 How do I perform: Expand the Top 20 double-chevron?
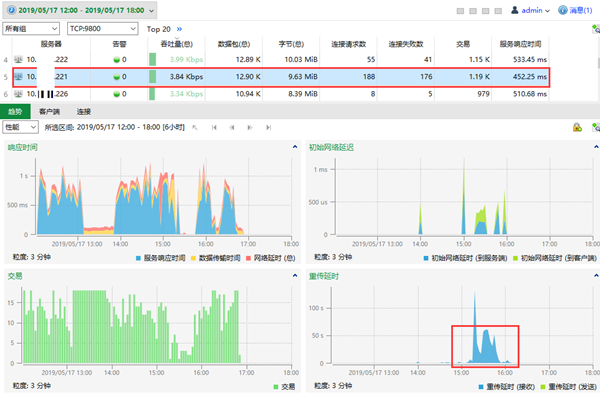click(x=179, y=29)
